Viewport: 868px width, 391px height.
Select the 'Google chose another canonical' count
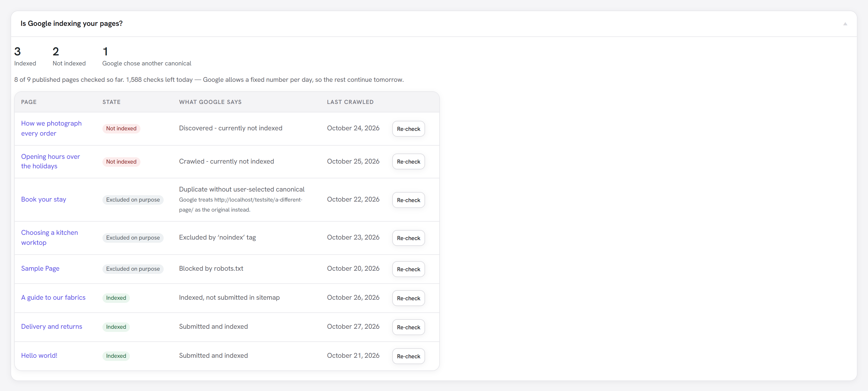tap(147, 56)
